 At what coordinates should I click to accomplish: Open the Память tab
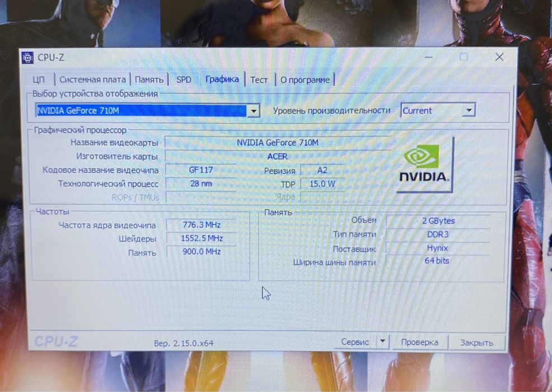click(149, 80)
